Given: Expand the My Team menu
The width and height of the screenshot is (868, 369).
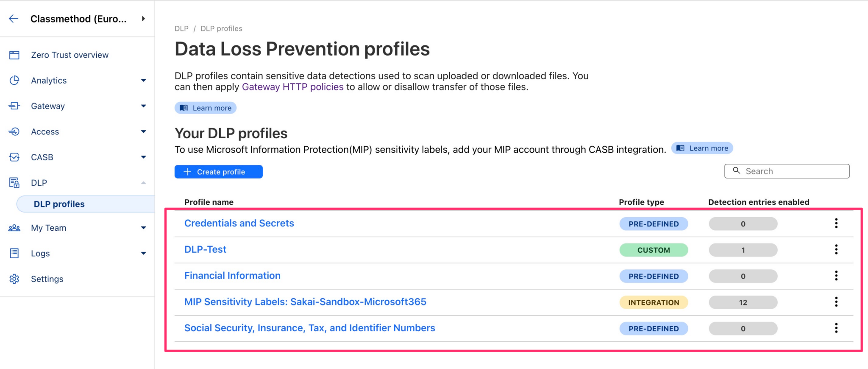Looking at the screenshot, I should coord(144,227).
